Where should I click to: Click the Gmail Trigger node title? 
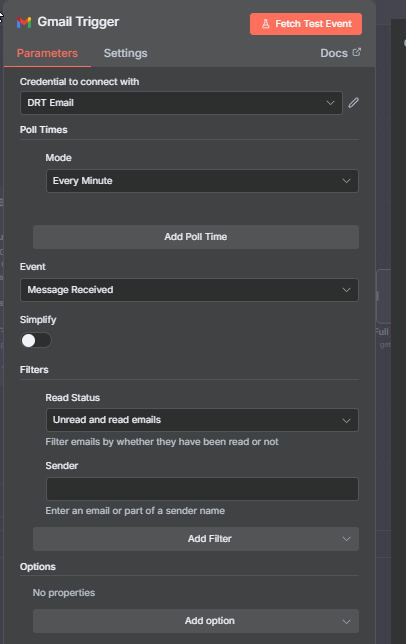[78, 22]
